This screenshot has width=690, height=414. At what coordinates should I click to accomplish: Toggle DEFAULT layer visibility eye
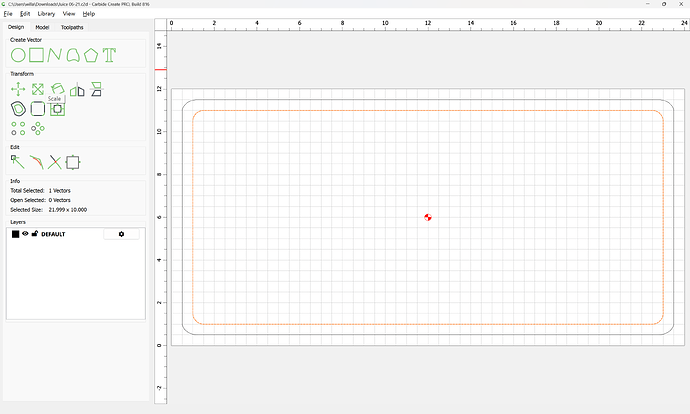click(25, 234)
